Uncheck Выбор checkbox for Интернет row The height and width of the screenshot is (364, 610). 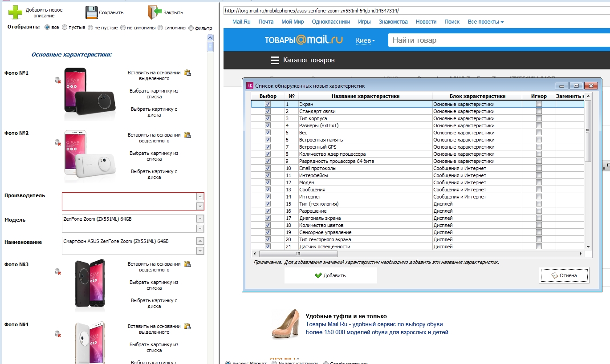(268, 197)
